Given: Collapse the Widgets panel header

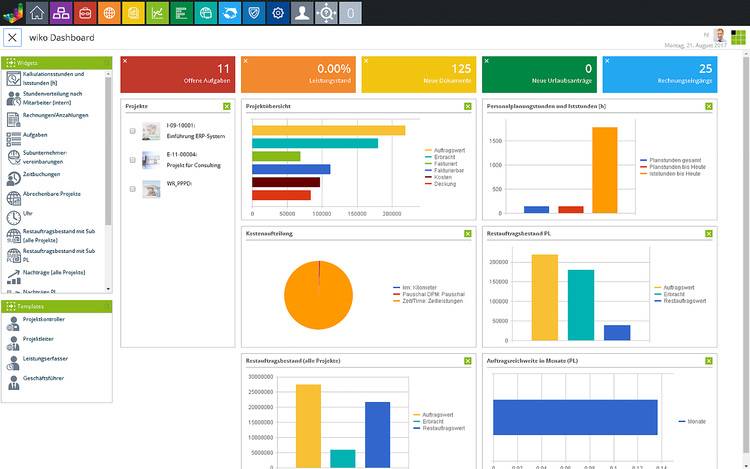Looking at the screenshot, I should pos(56,62).
